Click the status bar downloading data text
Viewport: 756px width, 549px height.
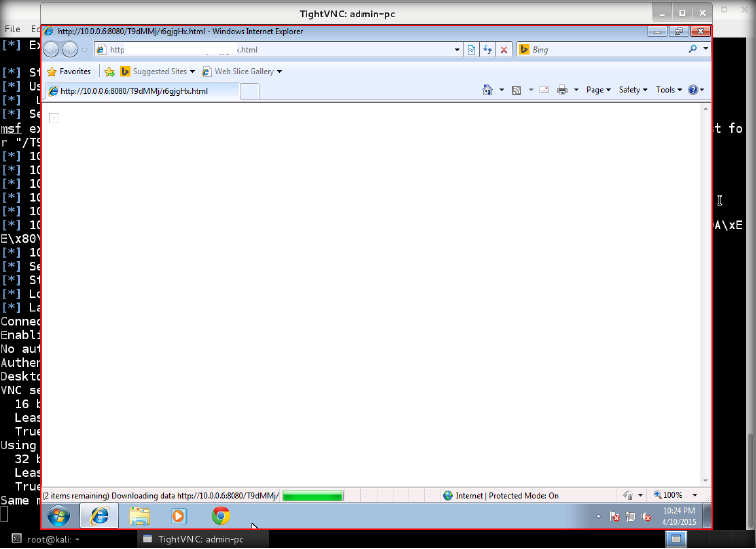(x=161, y=495)
